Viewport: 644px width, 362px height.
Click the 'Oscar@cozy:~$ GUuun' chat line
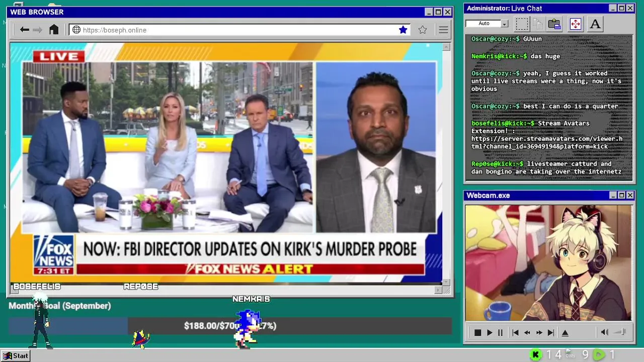(507, 39)
